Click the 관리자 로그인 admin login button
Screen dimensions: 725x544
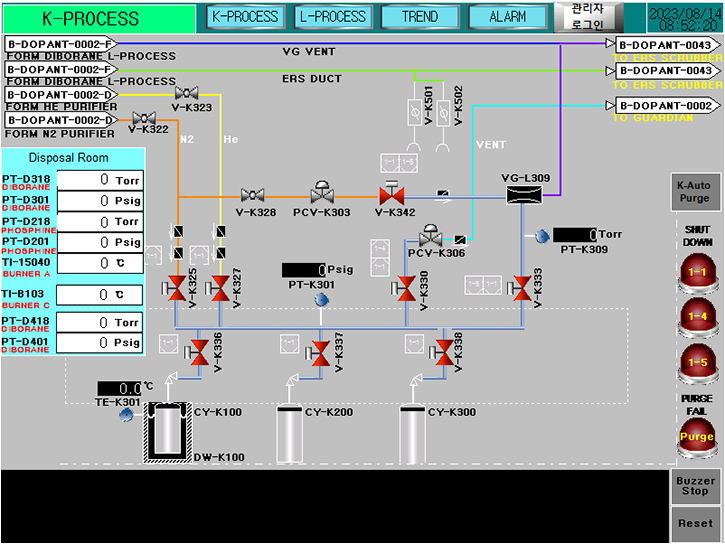point(587,17)
